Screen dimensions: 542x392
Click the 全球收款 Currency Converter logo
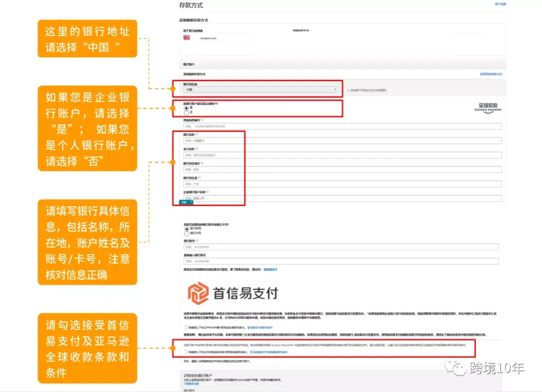coord(488,107)
